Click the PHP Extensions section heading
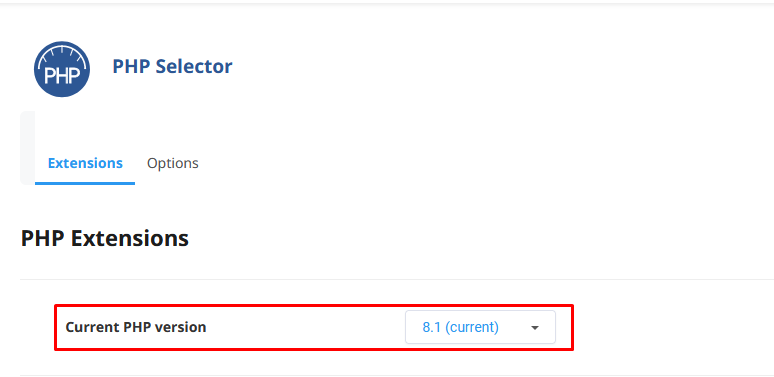The height and width of the screenshot is (377, 774). pos(105,238)
